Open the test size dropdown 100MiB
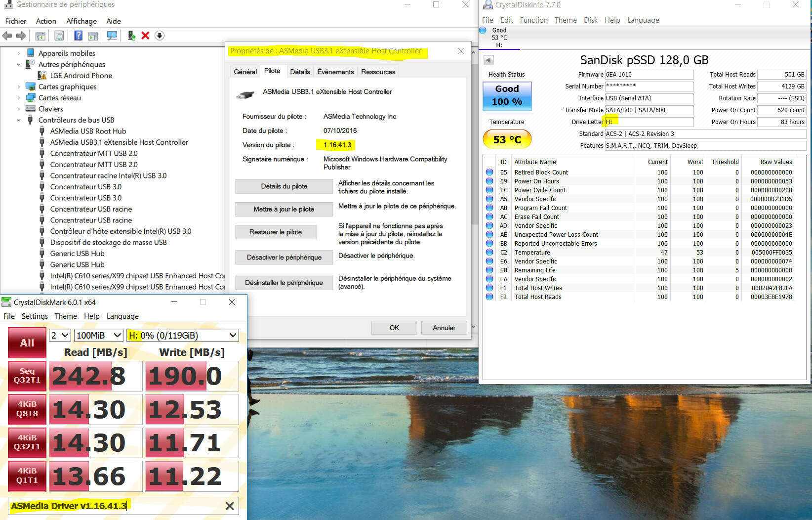The image size is (812, 520). pos(99,335)
